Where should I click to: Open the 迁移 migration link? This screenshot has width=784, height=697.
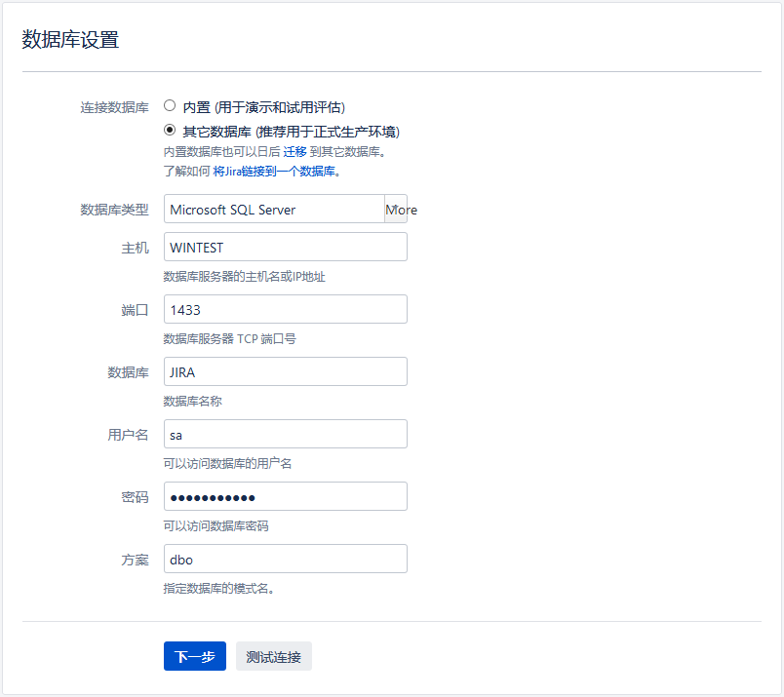(294, 151)
